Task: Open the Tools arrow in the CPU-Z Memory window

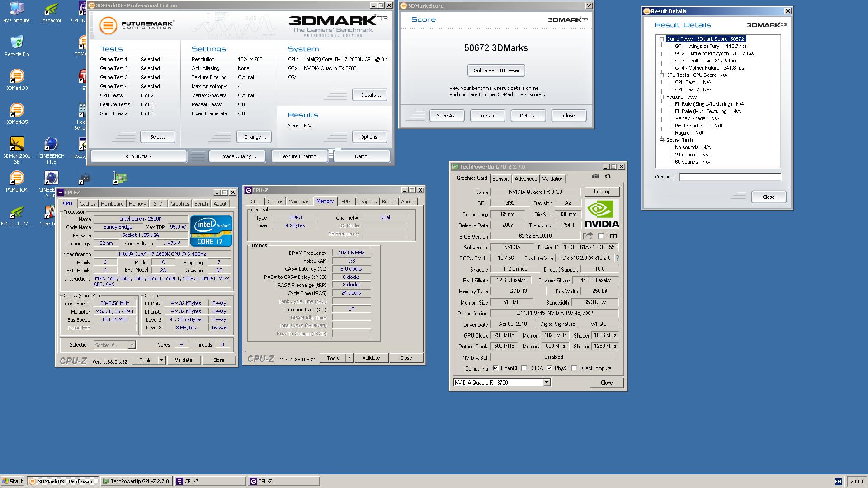Action: point(349,358)
